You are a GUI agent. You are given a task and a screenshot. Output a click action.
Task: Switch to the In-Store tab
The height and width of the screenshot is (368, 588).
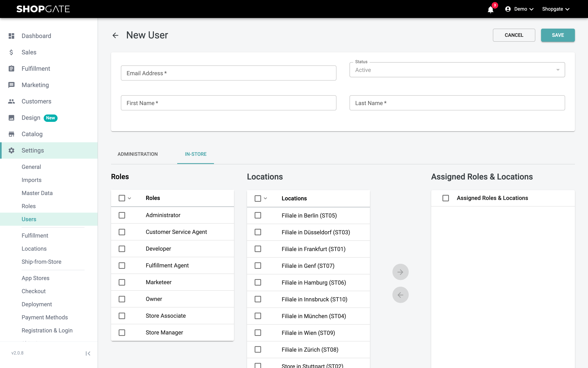click(x=196, y=154)
